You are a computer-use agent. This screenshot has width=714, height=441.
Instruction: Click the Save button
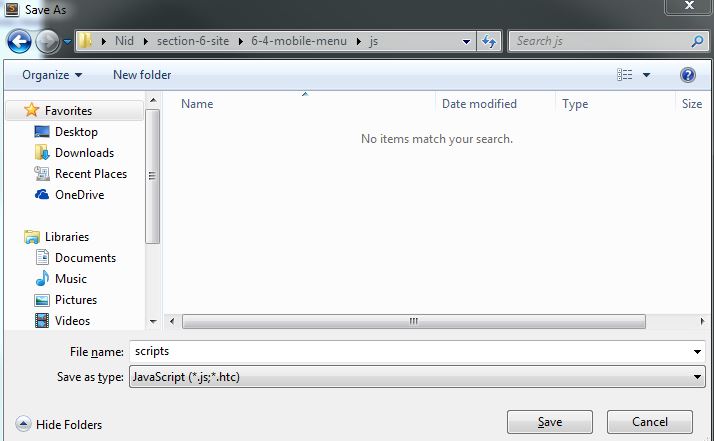549,422
